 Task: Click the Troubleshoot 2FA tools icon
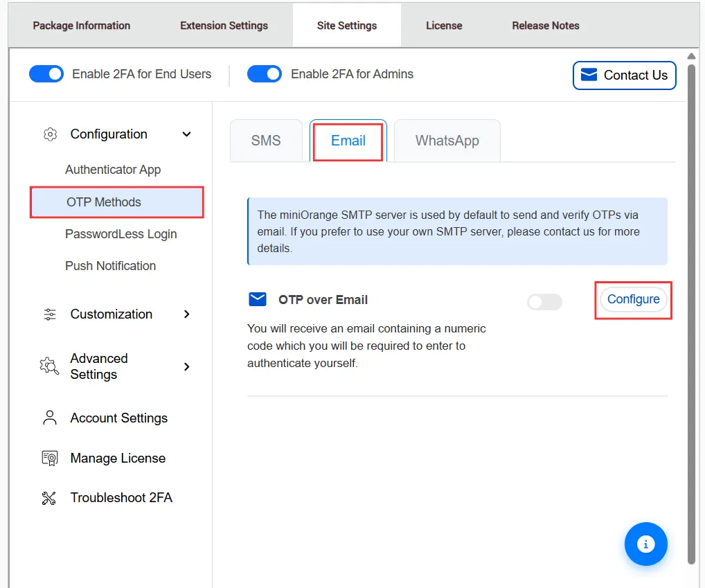coord(48,497)
